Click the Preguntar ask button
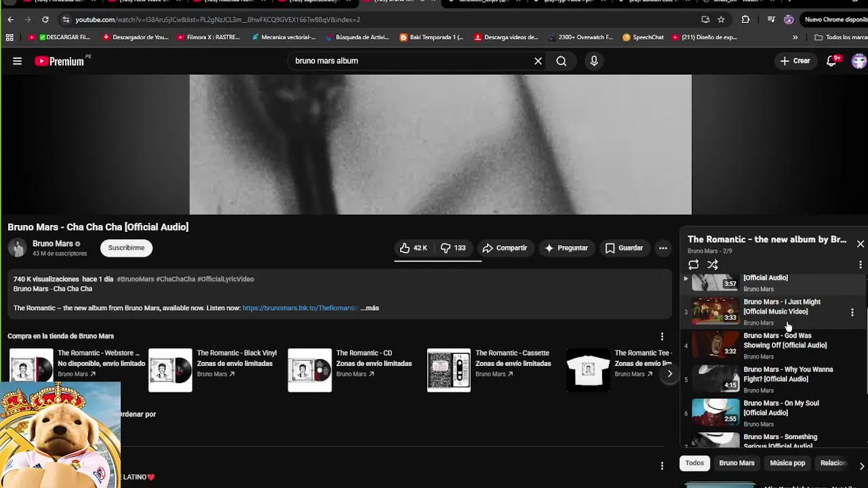 [x=566, y=248]
